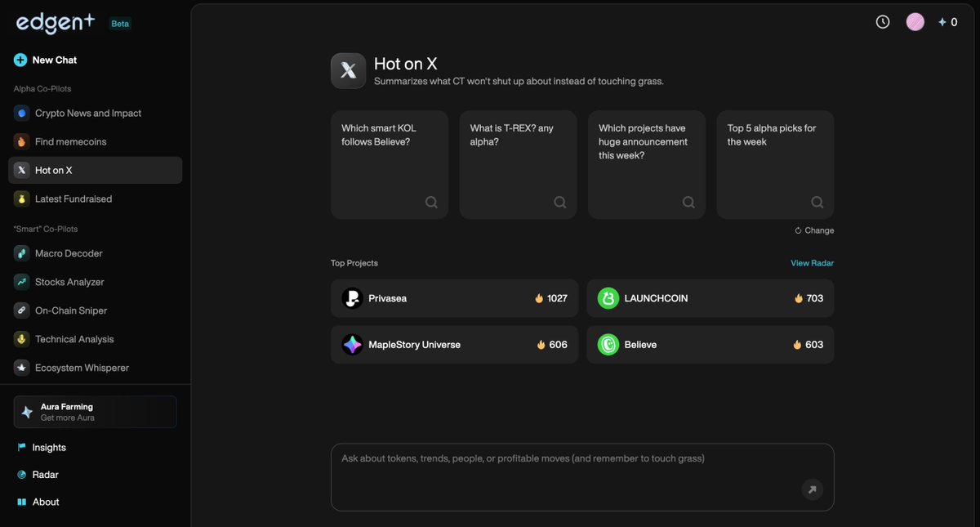Select 'Which smart KOL follows Believe?' prompt
This screenshot has height=527, width=980.
coord(390,164)
